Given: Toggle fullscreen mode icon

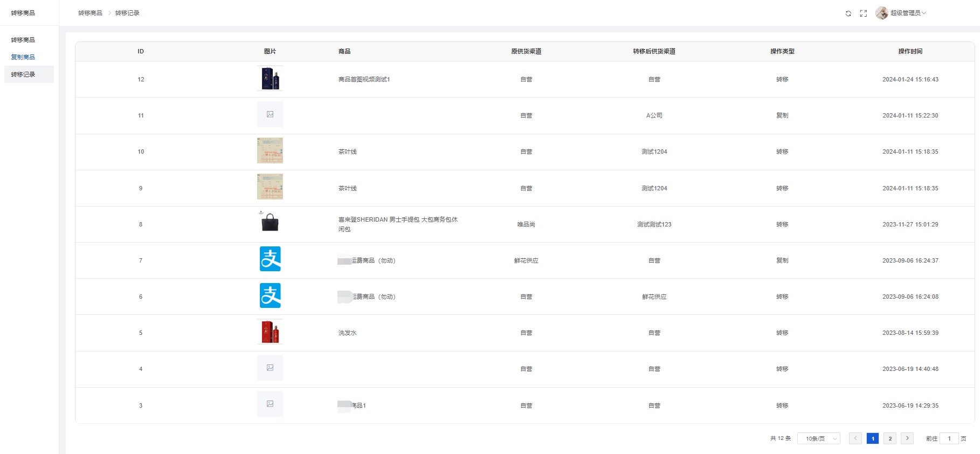Looking at the screenshot, I should pos(864,13).
